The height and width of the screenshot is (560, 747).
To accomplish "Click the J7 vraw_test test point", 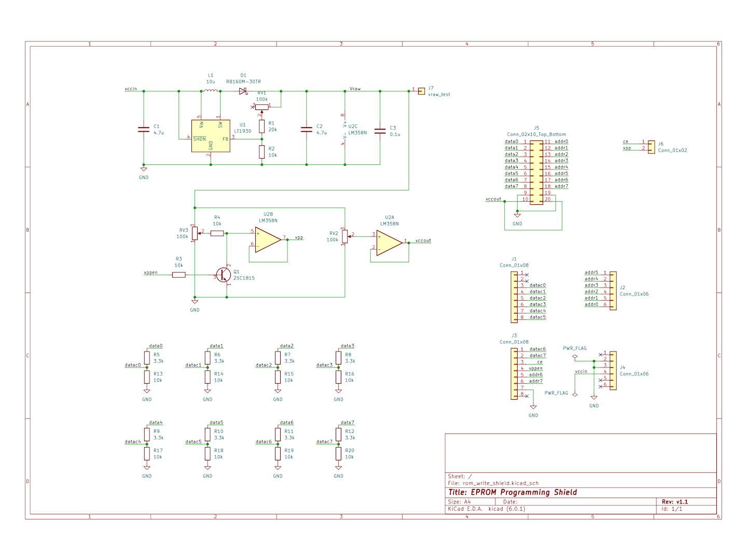I will coord(421,91).
